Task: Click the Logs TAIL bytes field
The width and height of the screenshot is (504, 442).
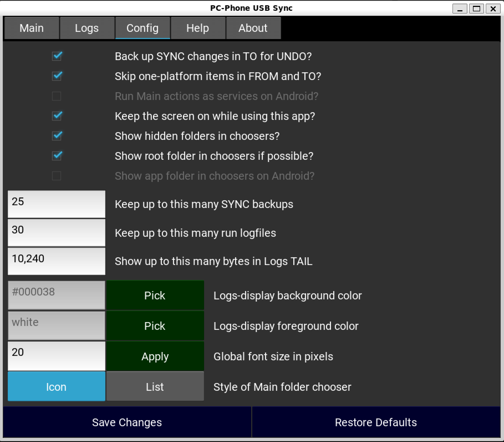Action: 57,261
